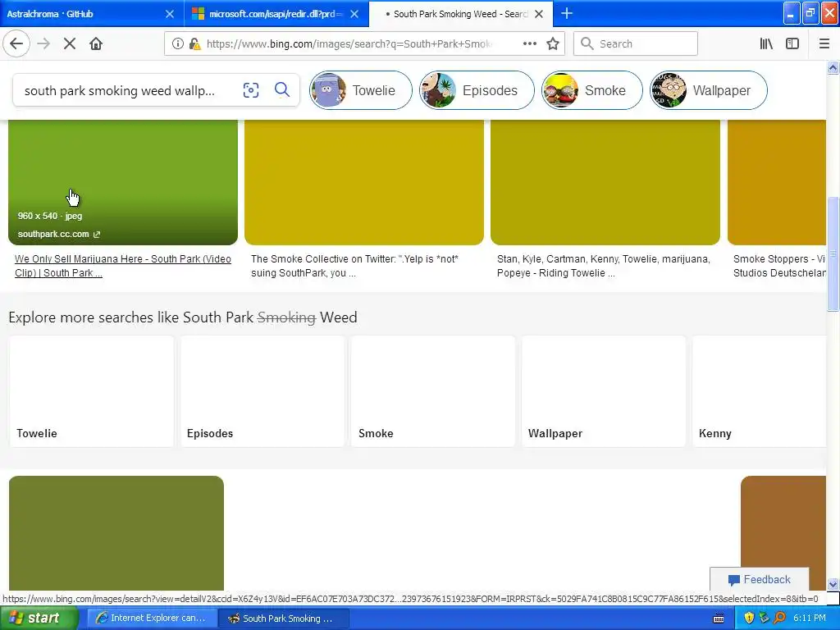Open the olive Stan Kyle Cartman thumbnail
This screenshot has width=840, height=630.
[605, 182]
